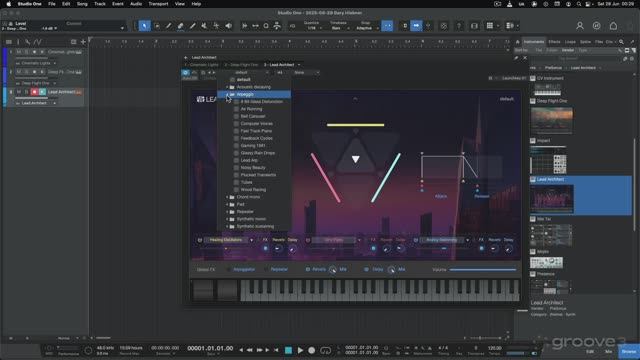Select the Lead Arp preset
The height and width of the screenshot is (360, 640).
(249, 160)
